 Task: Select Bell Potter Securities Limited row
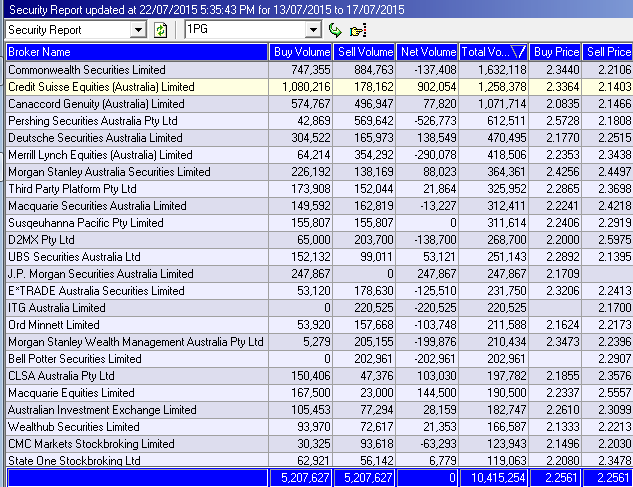319,359
